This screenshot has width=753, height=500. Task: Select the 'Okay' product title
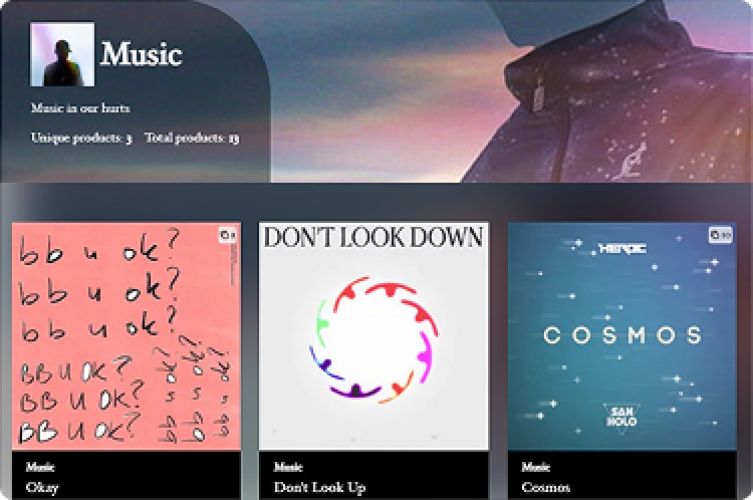pyautogui.click(x=42, y=487)
